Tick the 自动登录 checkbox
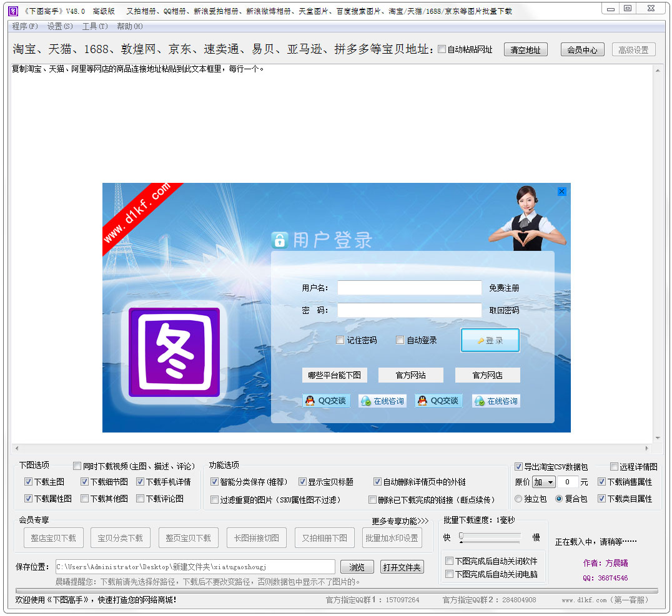This screenshot has height=616, width=672. click(x=400, y=340)
